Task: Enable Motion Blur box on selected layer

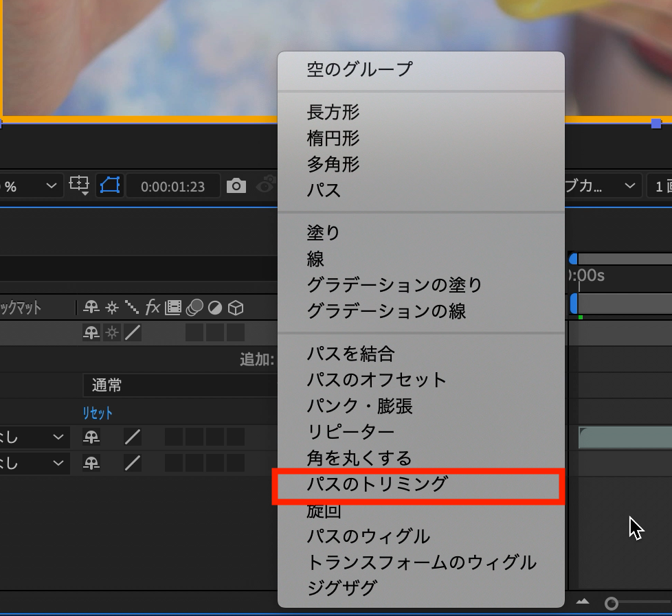Action: point(194,332)
